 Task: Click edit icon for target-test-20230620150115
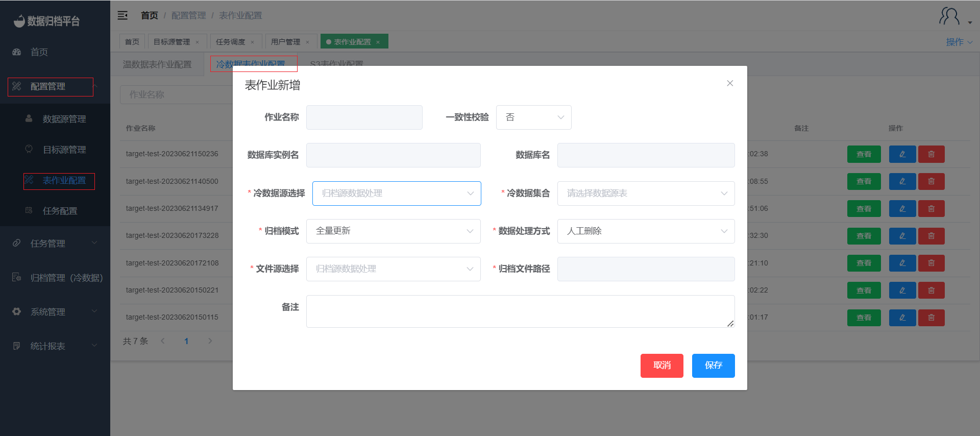click(902, 318)
